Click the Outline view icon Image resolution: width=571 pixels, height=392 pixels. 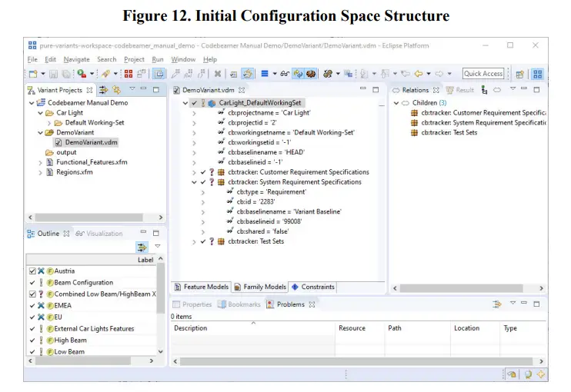(32, 233)
